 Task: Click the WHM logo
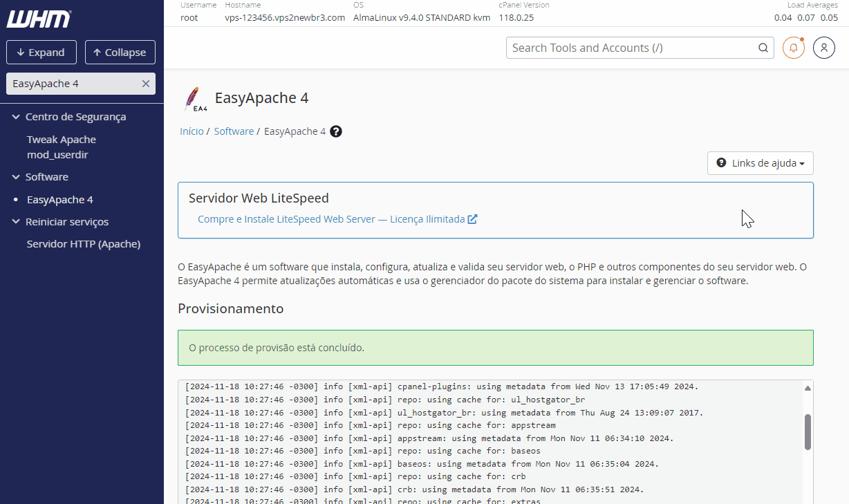click(x=39, y=19)
